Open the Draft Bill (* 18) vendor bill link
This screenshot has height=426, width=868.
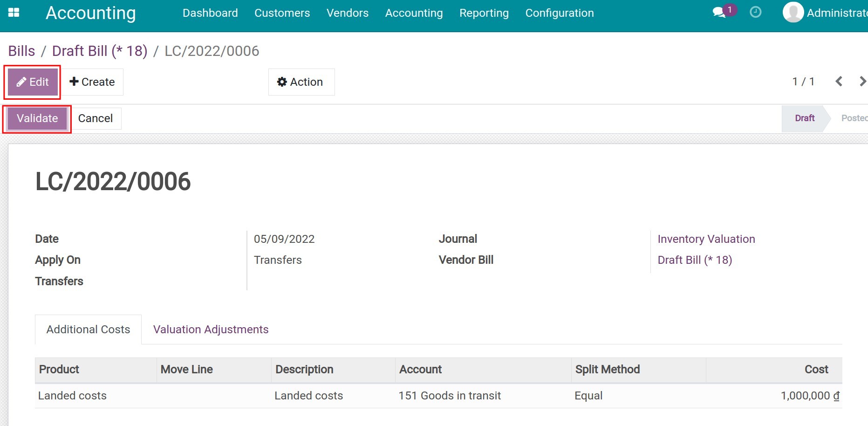pyautogui.click(x=695, y=260)
